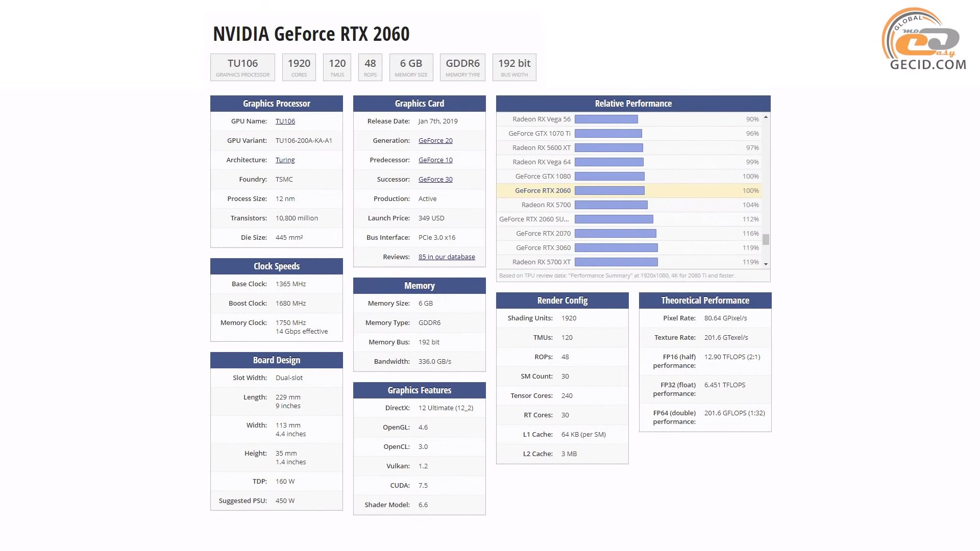Screen dimensions: 980x551
Task: Click the GECID.COM logo
Action: click(x=925, y=39)
